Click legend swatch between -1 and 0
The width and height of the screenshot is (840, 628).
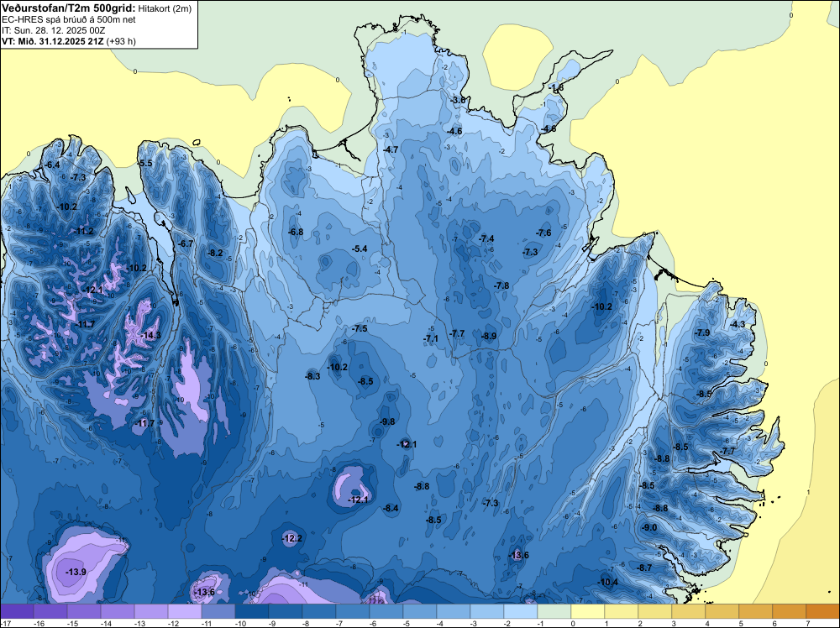pyautogui.click(x=554, y=611)
